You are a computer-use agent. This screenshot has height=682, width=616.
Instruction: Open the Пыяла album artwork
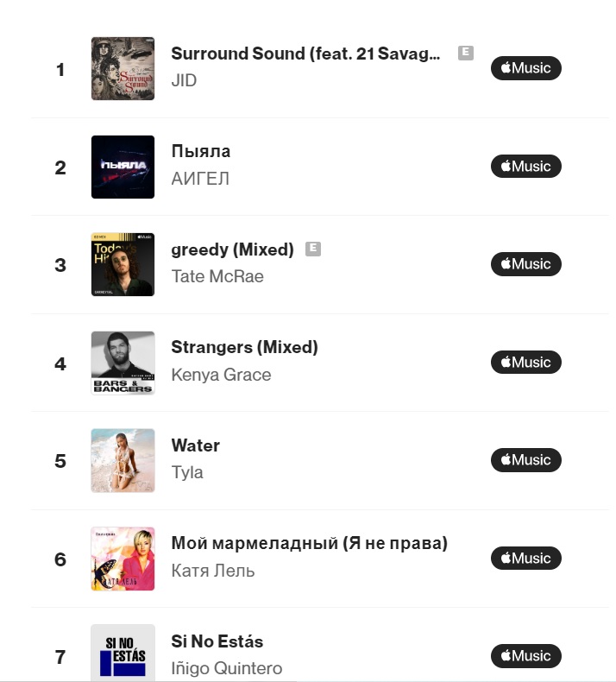point(123,167)
